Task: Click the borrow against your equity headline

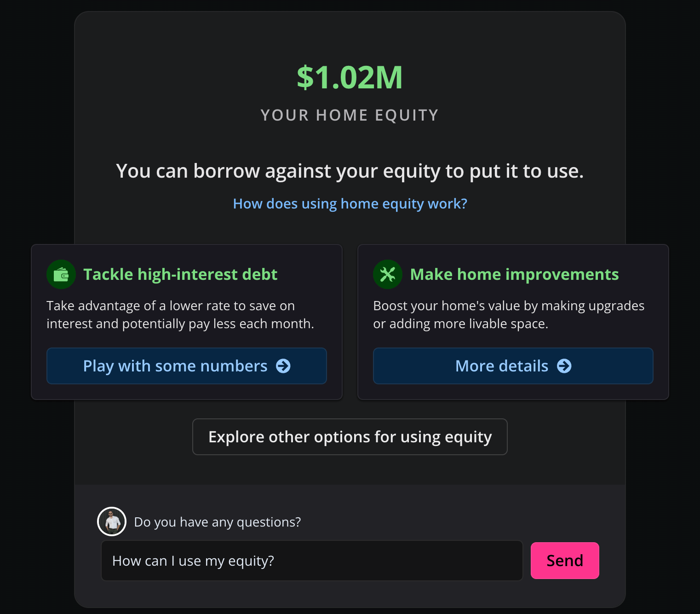Action: point(350,171)
